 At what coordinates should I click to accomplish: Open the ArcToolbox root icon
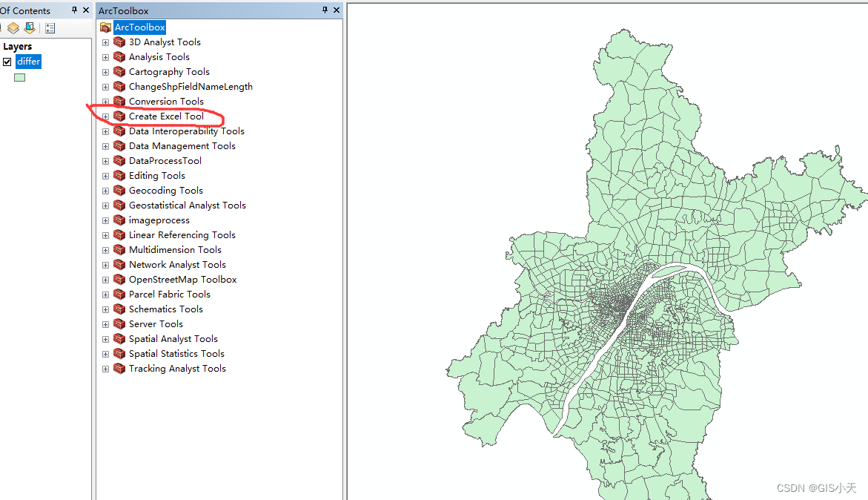[x=105, y=27]
